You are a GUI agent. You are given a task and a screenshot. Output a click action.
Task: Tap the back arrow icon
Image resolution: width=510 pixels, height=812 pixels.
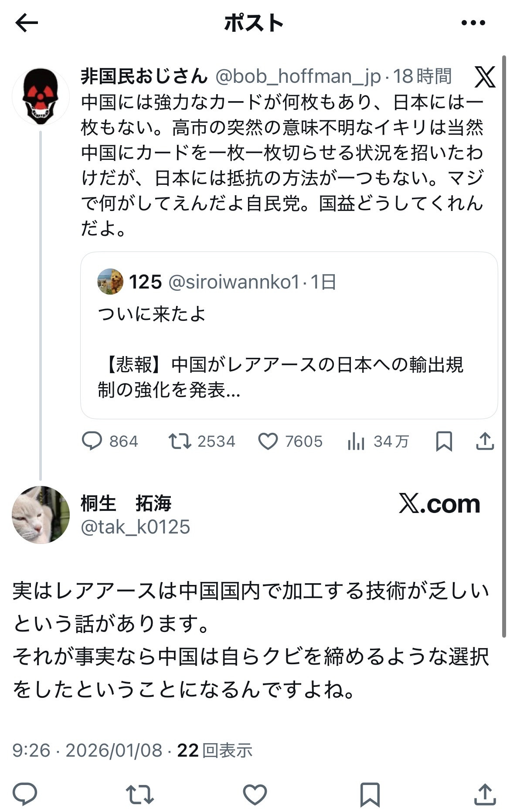pyautogui.click(x=27, y=23)
